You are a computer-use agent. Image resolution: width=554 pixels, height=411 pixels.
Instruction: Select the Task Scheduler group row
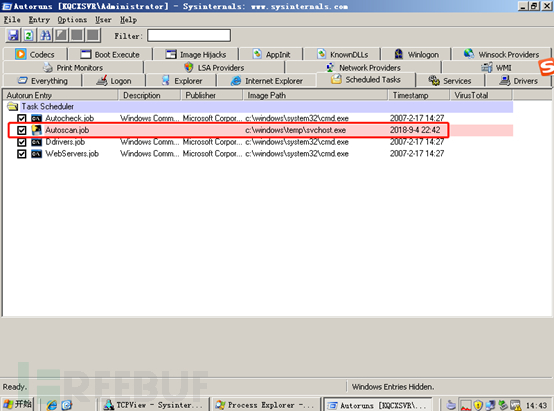tap(259, 106)
